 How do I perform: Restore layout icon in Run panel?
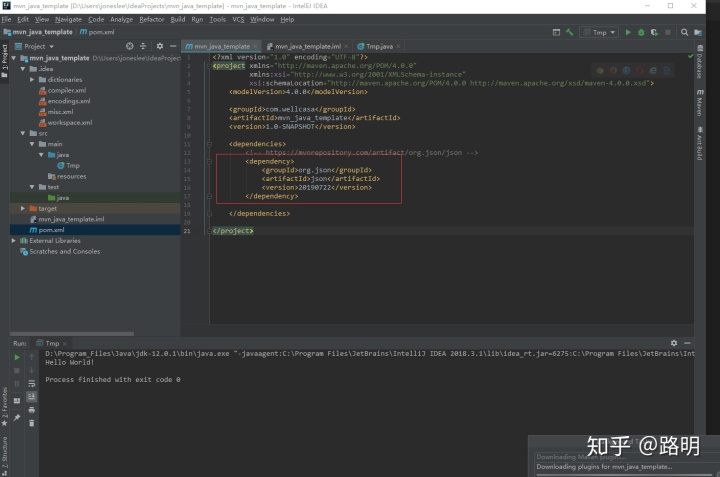pos(17,400)
